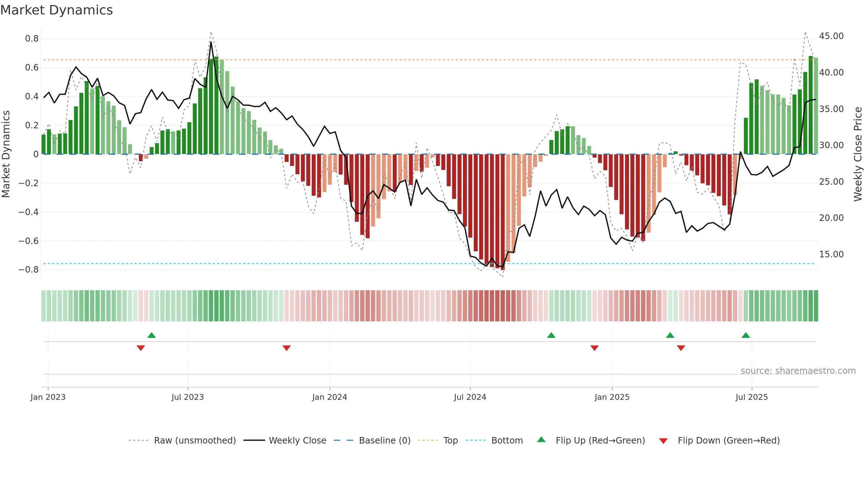This screenshot has height=488, width=868.
Task: Select the 0.2 left axis tick label
Action: tap(32, 125)
